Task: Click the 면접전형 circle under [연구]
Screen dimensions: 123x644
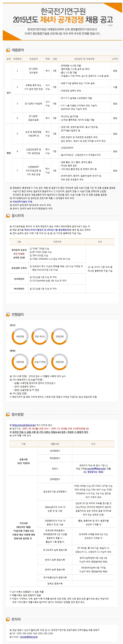Action: 60,336
